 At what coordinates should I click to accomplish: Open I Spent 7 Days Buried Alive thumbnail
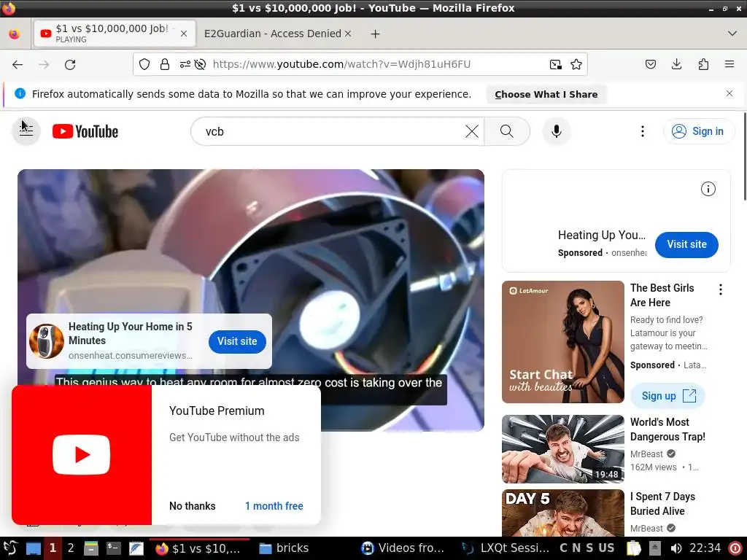coord(562,513)
